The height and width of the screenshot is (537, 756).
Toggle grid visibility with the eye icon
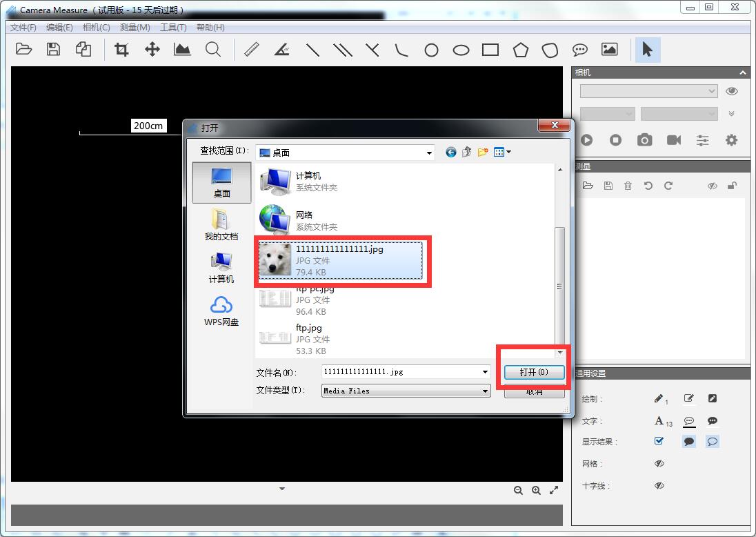coord(659,463)
